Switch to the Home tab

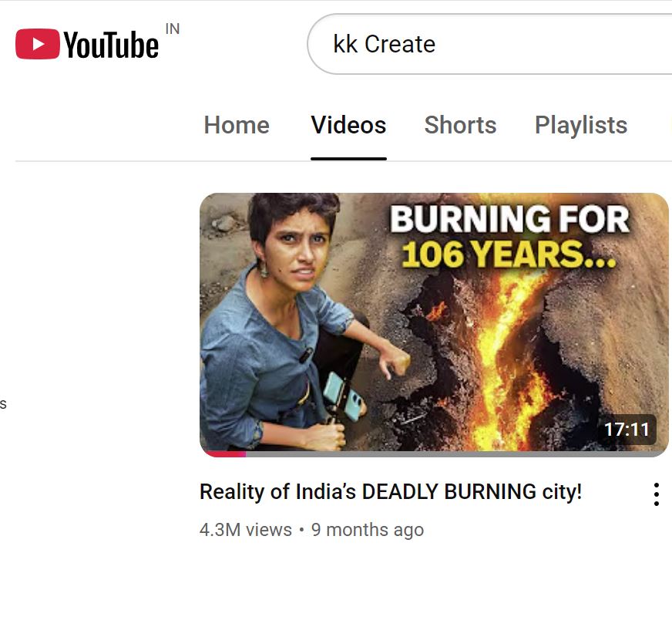point(237,125)
